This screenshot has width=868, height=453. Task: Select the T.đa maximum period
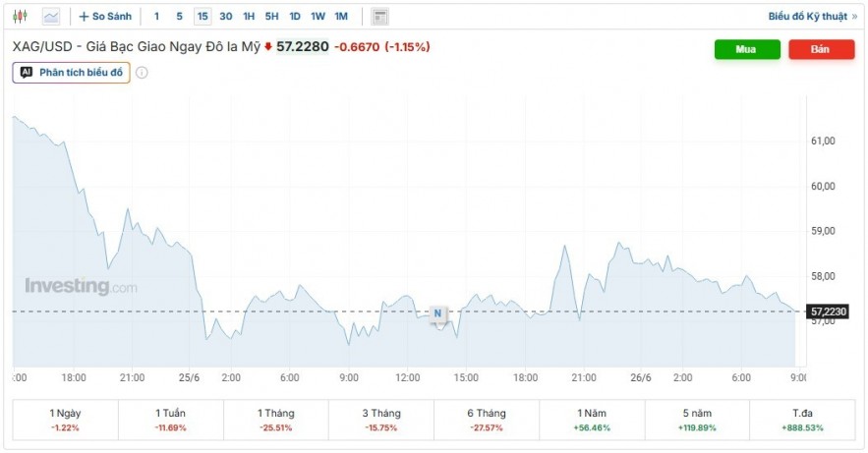[x=802, y=420]
